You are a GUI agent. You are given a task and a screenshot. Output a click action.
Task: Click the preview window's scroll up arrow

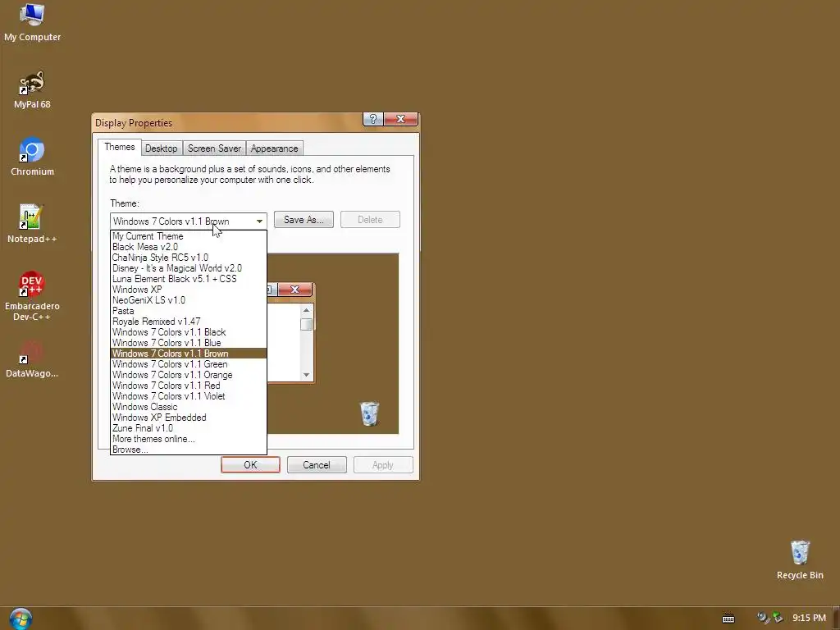tap(307, 310)
